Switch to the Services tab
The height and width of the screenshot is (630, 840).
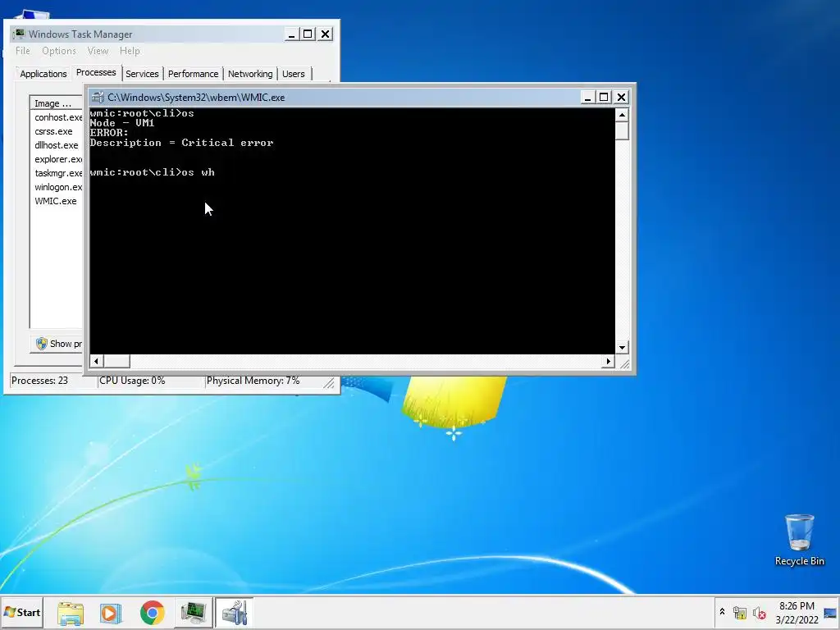[142, 74]
